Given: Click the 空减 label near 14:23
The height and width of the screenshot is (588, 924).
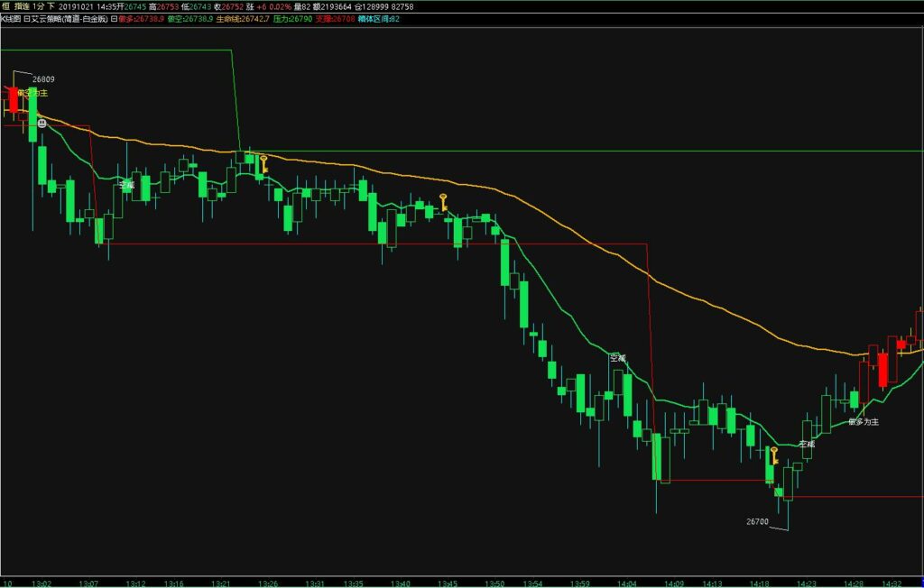Looking at the screenshot, I should pyautogui.click(x=807, y=444).
